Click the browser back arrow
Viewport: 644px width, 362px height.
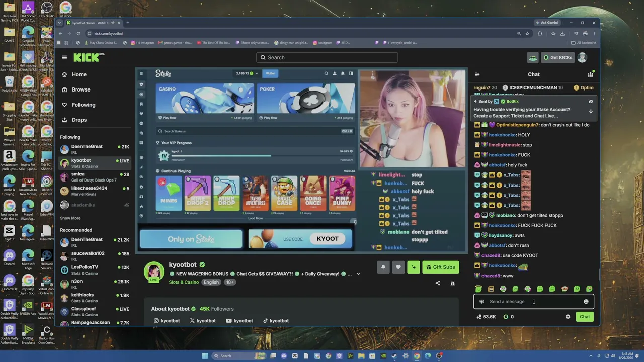click(60, 34)
